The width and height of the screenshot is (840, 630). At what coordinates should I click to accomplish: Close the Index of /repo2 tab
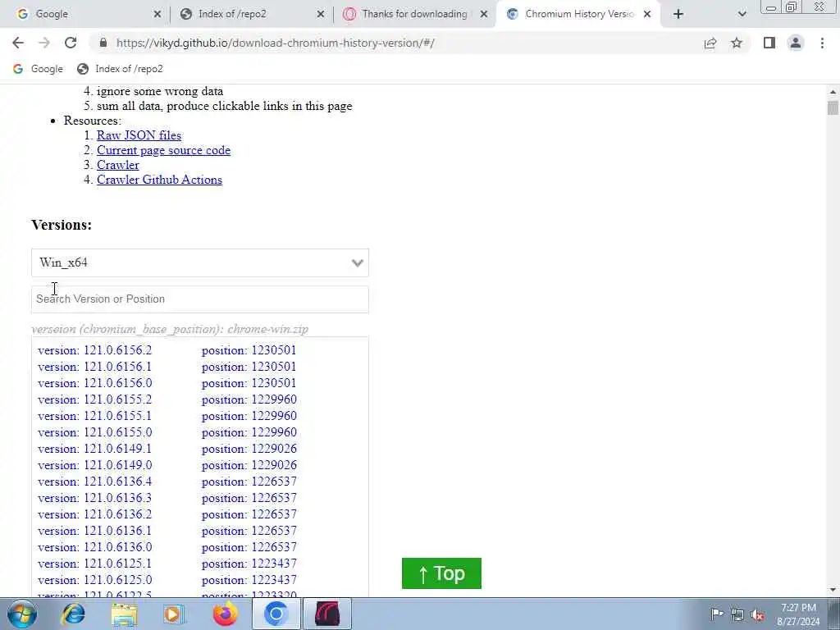coord(321,14)
